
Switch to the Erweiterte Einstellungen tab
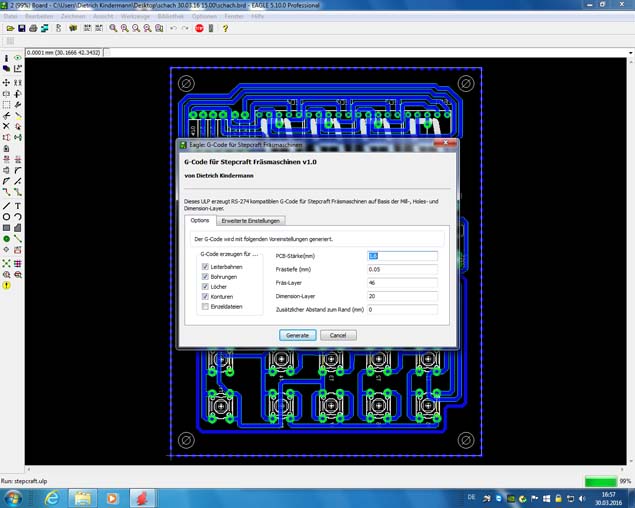click(x=250, y=221)
